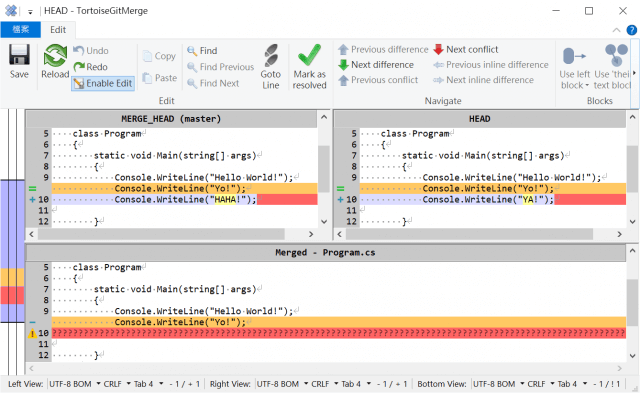Screen dimensions: 640x393
Task: Expand the Use left block dropdown arrow
Action: 587,86
